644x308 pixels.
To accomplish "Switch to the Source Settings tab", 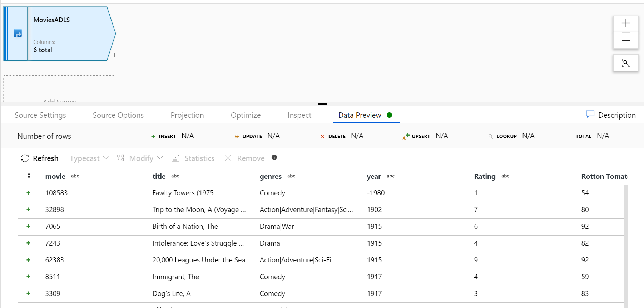I will (x=40, y=115).
